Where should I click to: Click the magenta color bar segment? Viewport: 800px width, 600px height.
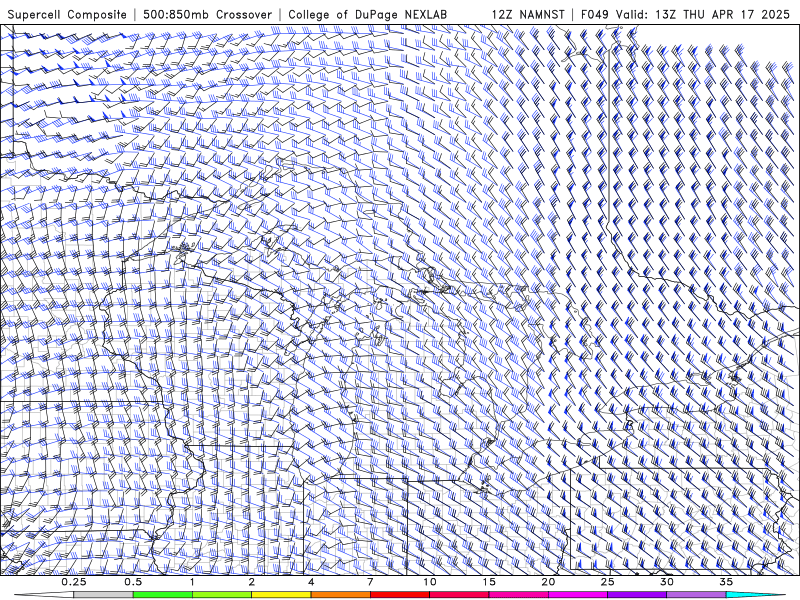pyautogui.click(x=578, y=595)
